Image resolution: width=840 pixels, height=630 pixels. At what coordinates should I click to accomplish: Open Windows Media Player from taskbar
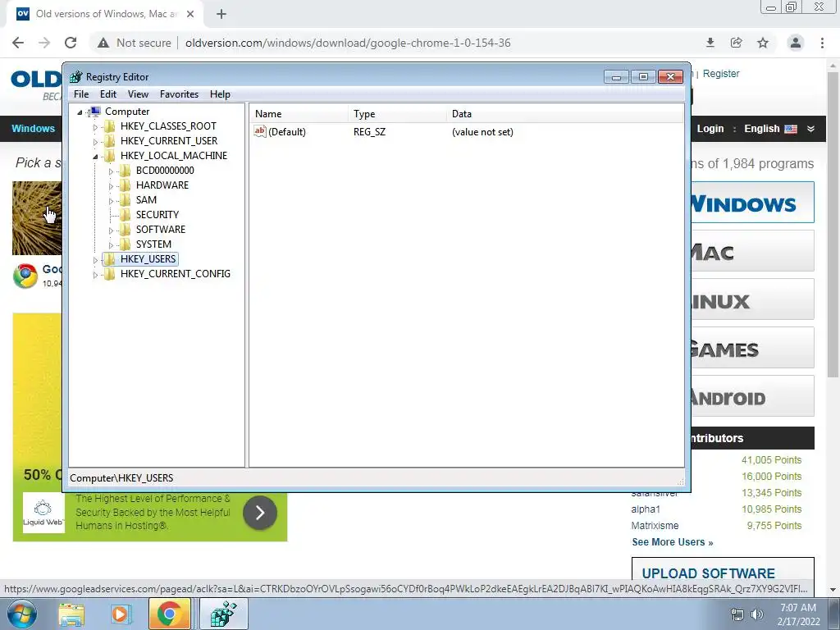pos(120,614)
